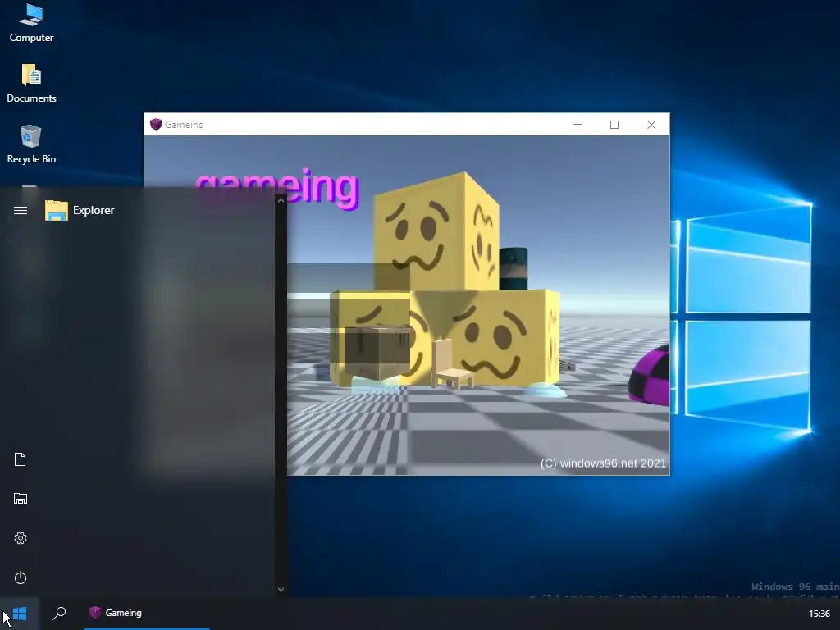Click the start menu scroll down arrow
This screenshot has width=840, height=630.
point(281,589)
